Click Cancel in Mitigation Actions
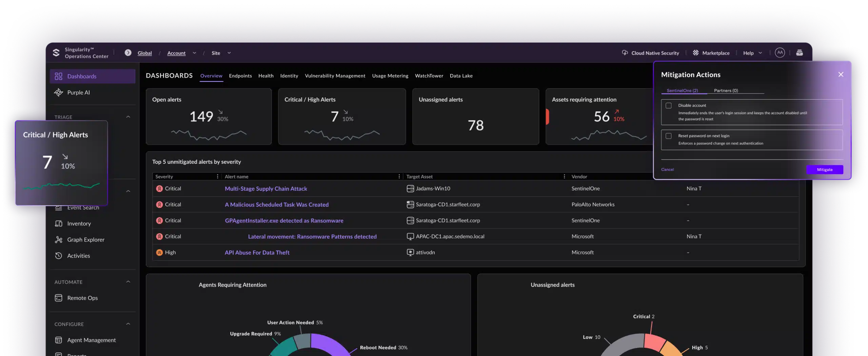The height and width of the screenshot is (356, 868). pyautogui.click(x=667, y=170)
